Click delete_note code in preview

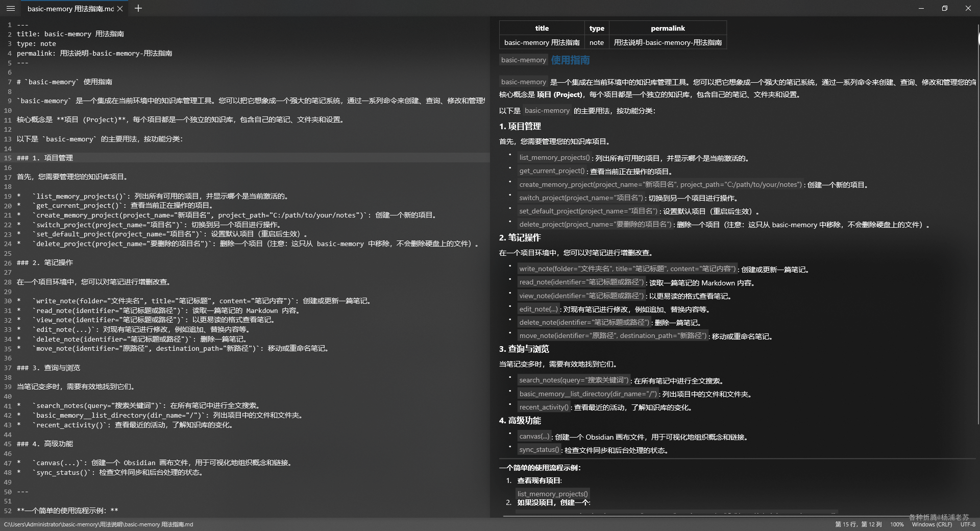pos(584,322)
